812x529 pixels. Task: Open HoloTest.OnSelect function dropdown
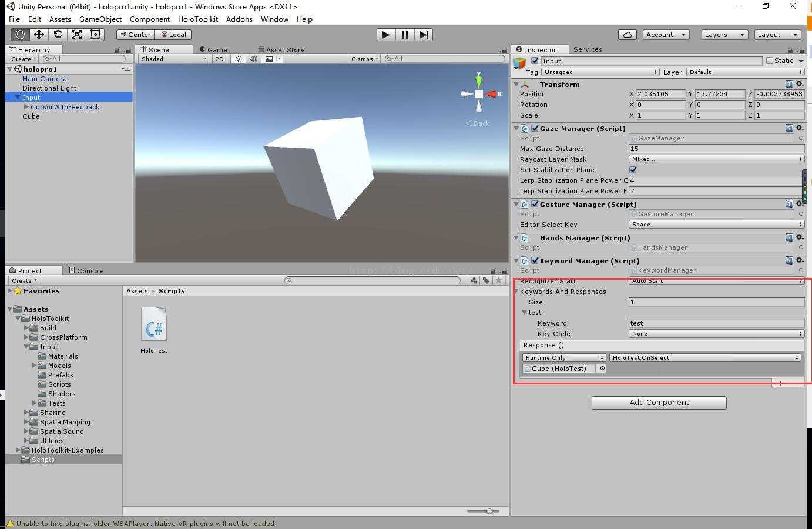[705, 357]
